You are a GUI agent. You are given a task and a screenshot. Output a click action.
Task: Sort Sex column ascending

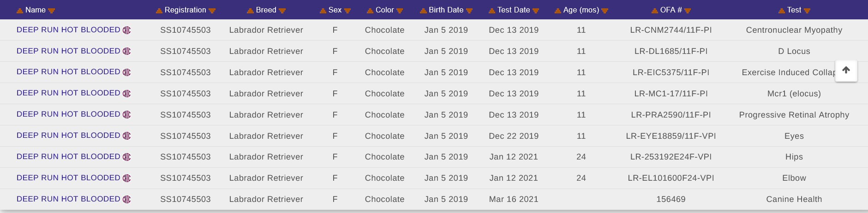pyautogui.click(x=323, y=11)
